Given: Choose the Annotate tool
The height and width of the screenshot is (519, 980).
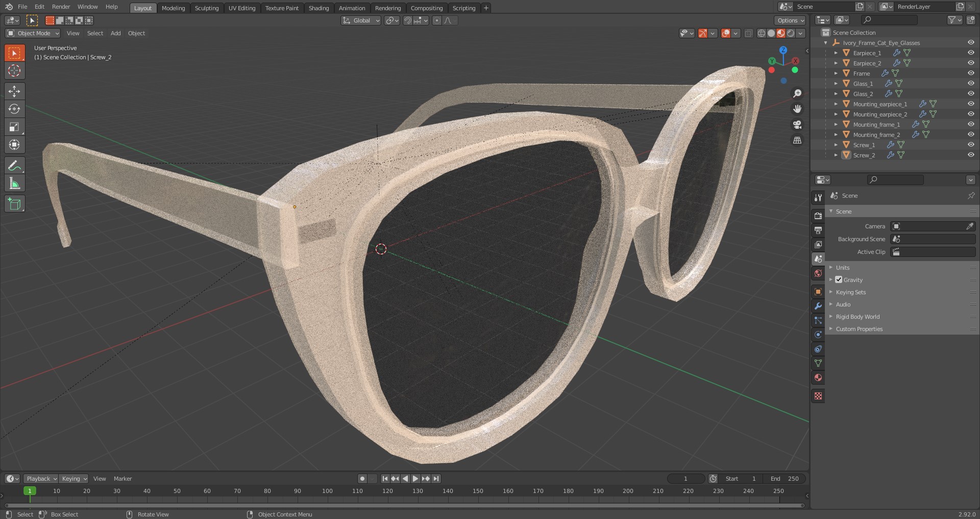Looking at the screenshot, I should point(14,166).
